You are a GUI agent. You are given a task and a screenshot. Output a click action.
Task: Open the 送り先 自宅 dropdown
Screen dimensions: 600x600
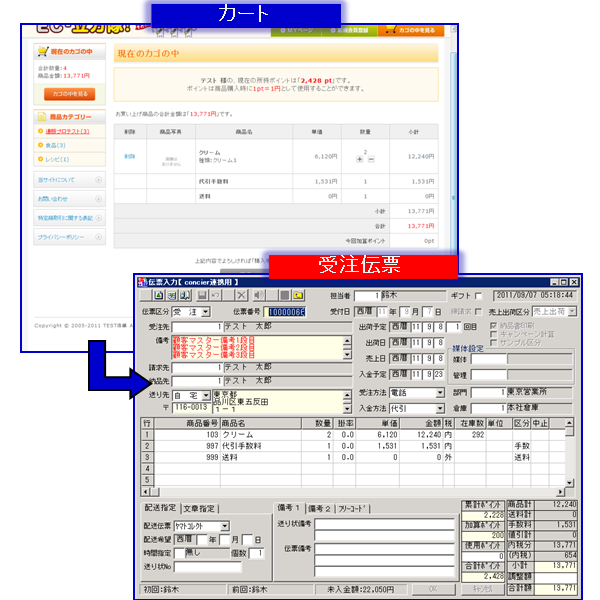pos(206,395)
